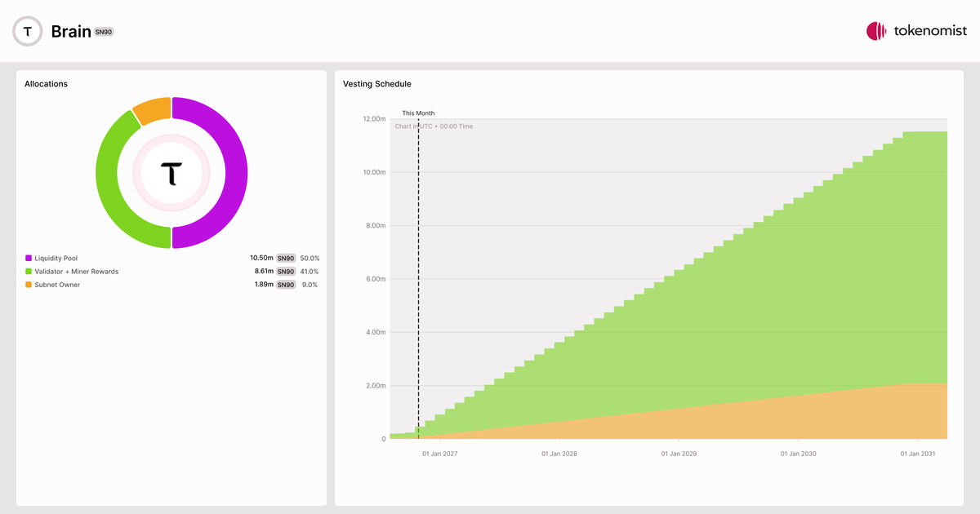Select the Liquidity Pool legend label
980x514 pixels.
[56, 258]
